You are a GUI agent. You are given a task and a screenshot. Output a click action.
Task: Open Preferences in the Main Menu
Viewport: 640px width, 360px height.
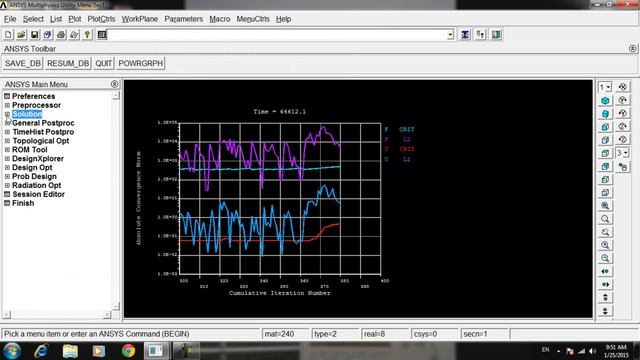coord(33,96)
